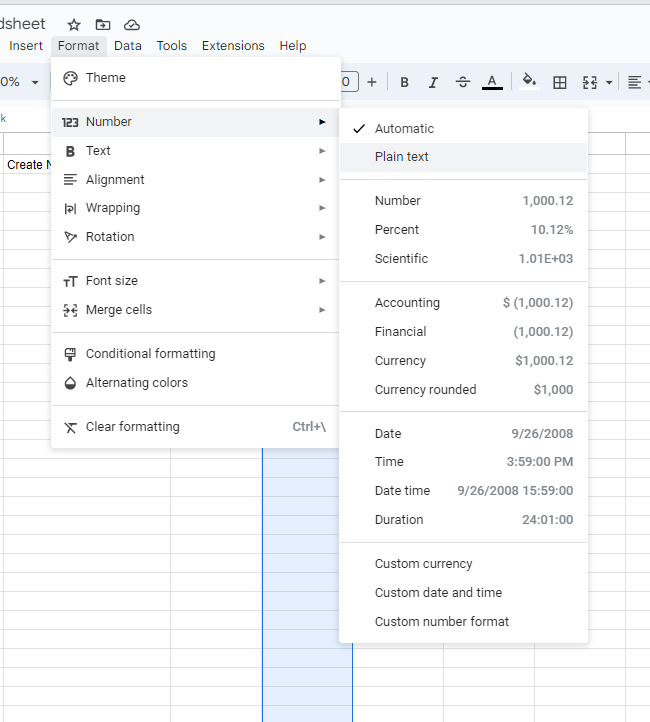Expand the Rotation submenu
The image size is (650, 722).
[x=196, y=237]
